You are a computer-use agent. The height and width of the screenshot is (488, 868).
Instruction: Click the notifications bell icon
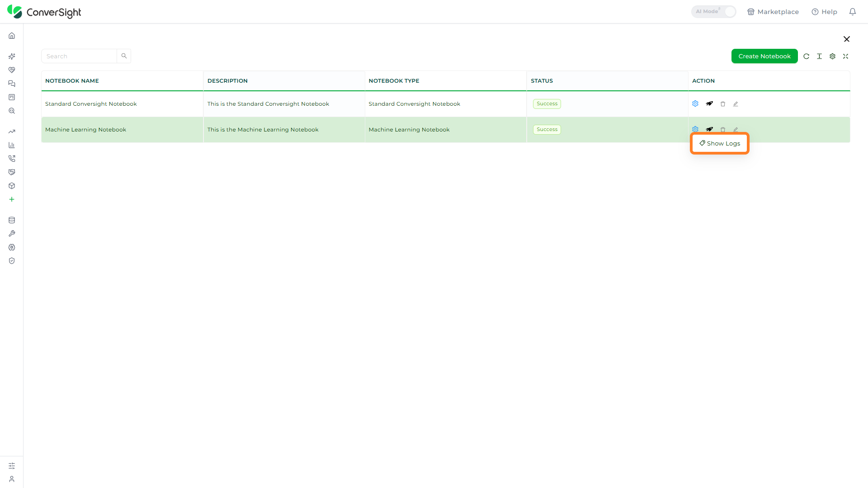tap(853, 12)
